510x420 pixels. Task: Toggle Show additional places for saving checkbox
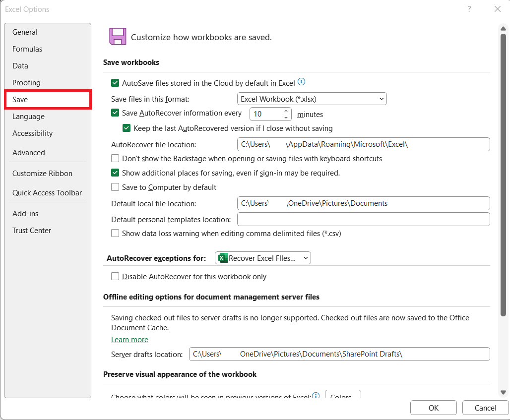click(x=115, y=173)
